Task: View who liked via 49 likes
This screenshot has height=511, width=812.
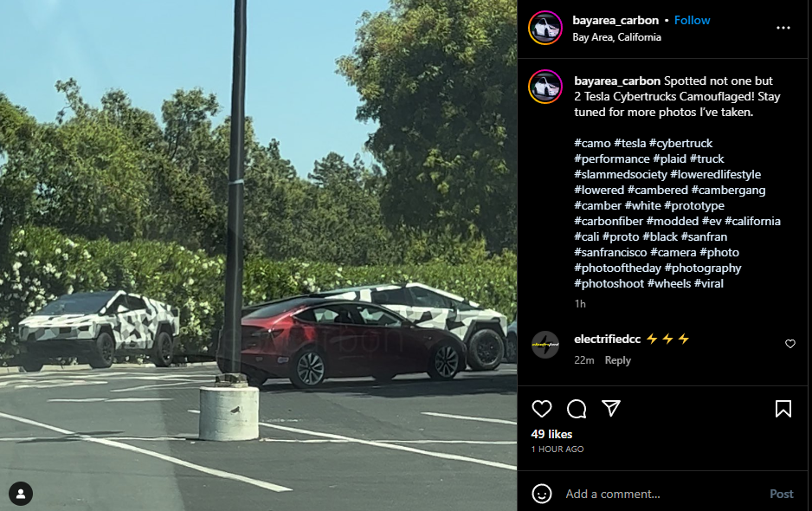Action: [551, 434]
